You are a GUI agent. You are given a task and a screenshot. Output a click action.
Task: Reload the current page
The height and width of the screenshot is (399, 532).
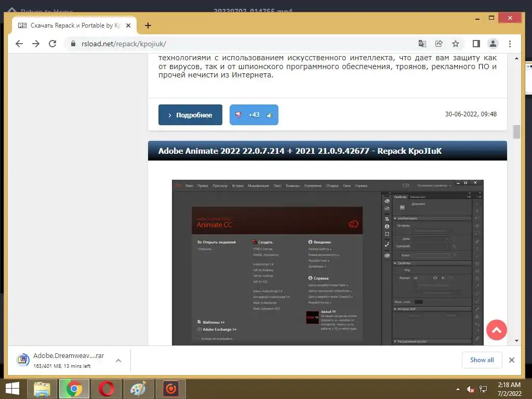pyautogui.click(x=52, y=44)
